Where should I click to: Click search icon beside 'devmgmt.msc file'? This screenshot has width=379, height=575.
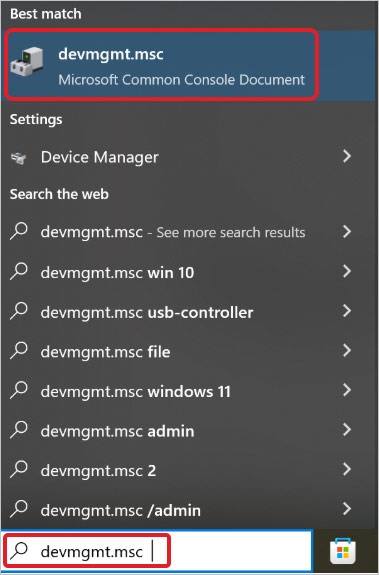coord(19,351)
